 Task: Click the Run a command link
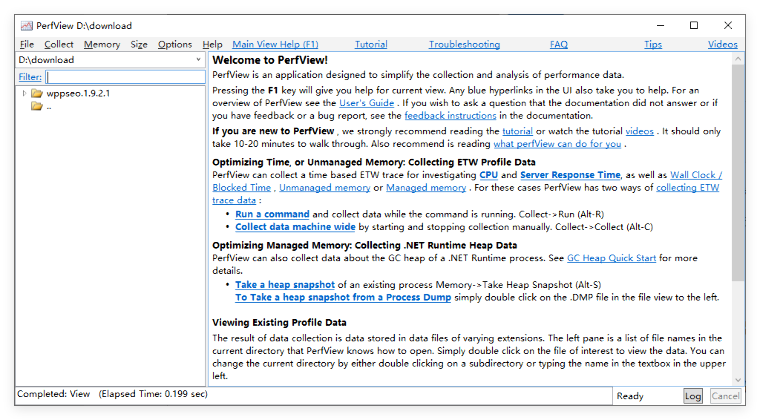pos(272,214)
